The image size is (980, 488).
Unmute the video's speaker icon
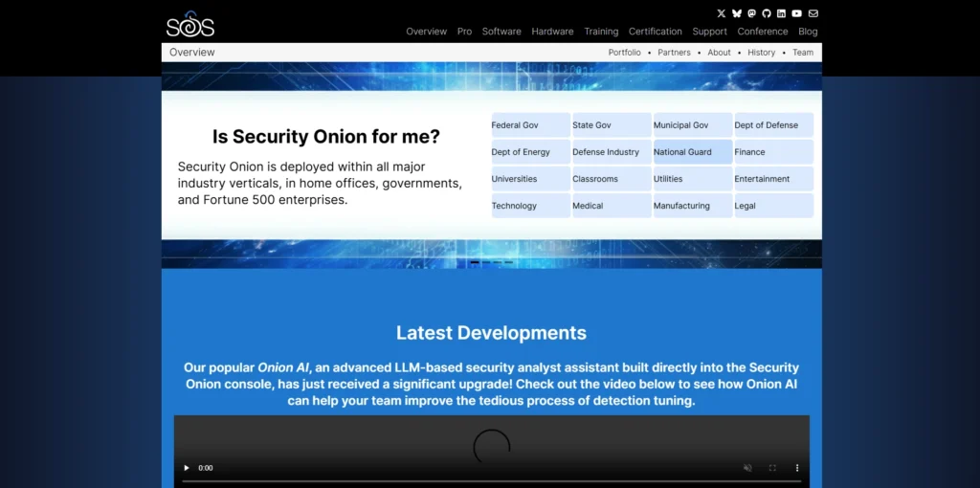pyautogui.click(x=747, y=467)
